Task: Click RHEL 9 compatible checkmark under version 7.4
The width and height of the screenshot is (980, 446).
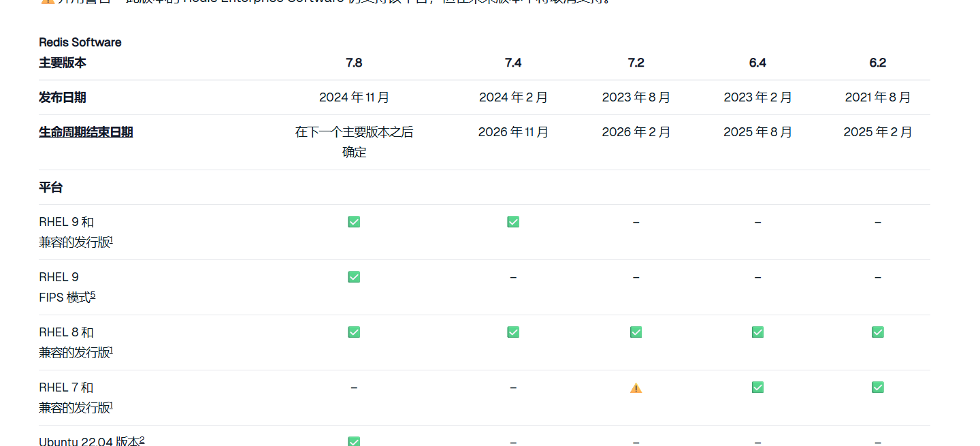Action: click(x=513, y=222)
